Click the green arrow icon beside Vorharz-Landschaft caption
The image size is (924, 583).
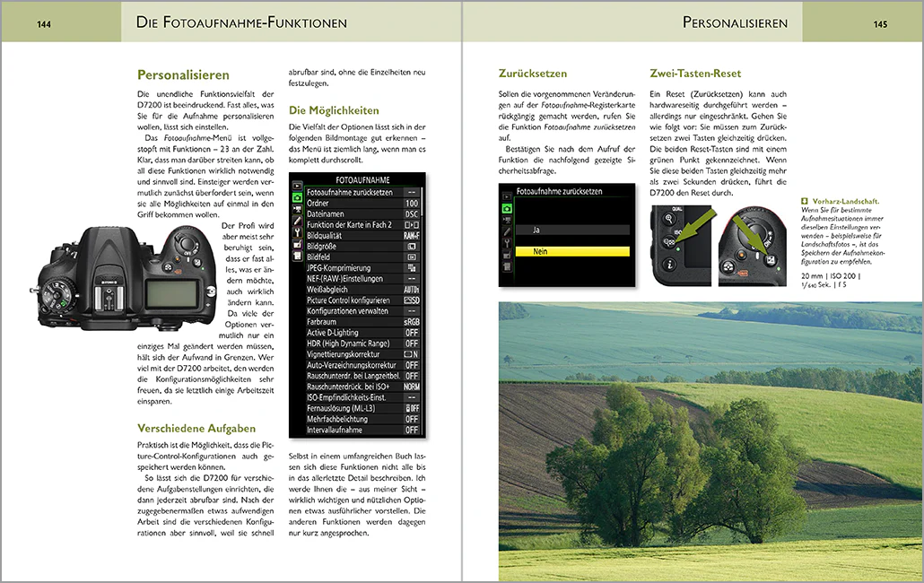805,202
